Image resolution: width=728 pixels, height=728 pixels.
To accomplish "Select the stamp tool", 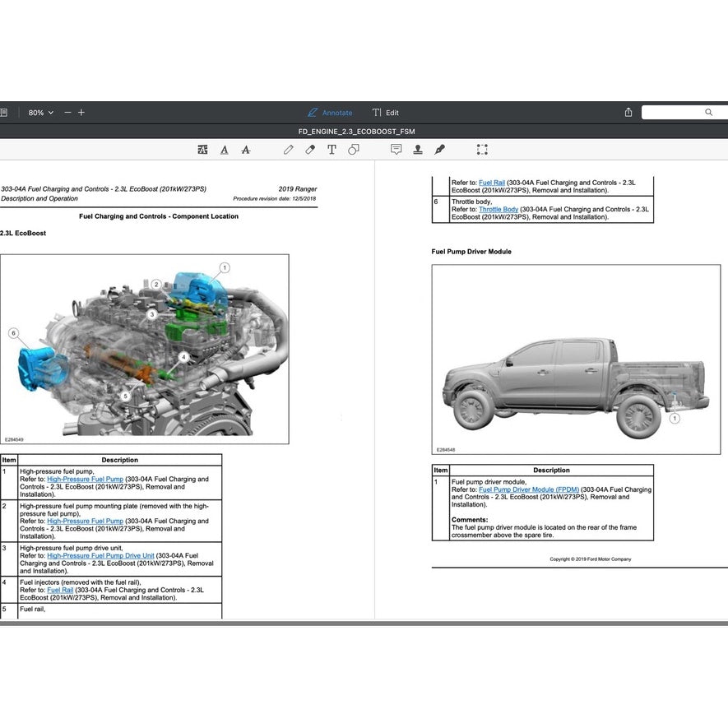I will tap(418, 150).
